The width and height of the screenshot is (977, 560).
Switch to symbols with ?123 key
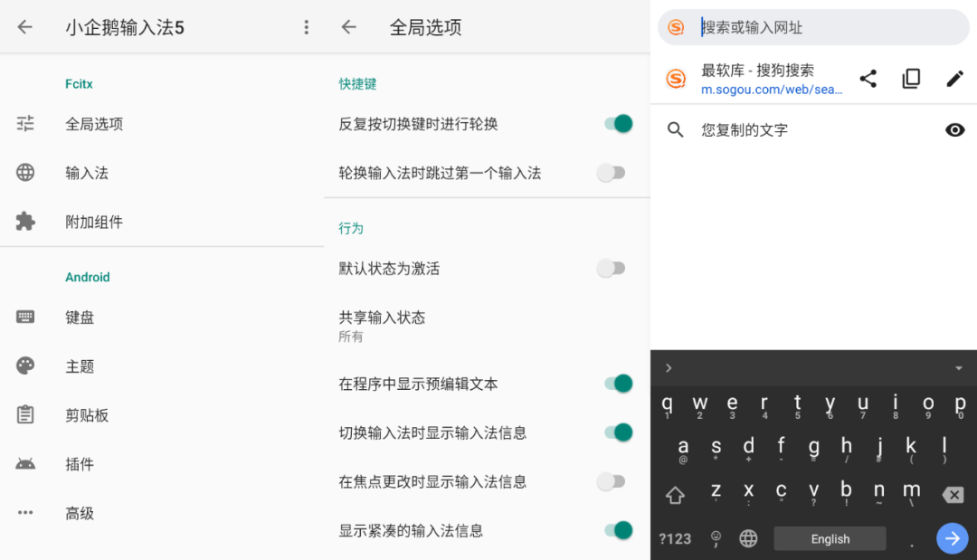[676, 538]
